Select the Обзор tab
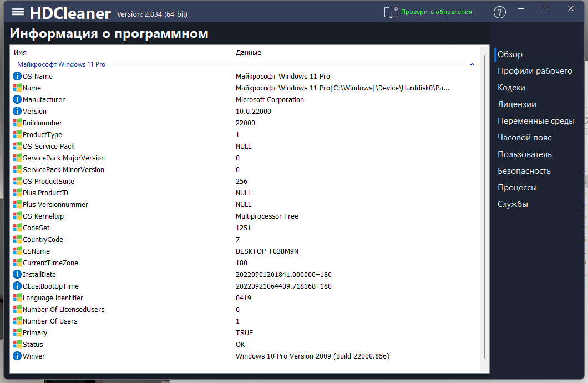The height and width of the screenshot is (383, 588). pyautogui.click(x=510, y=54)
